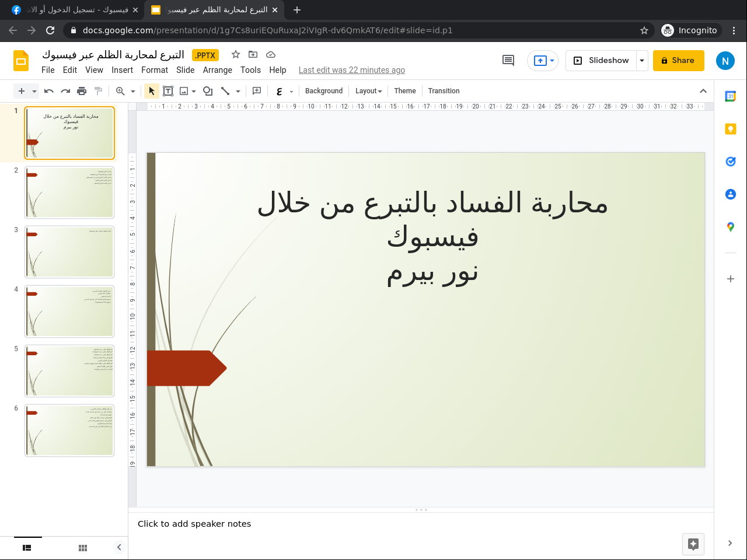Open Google Calendar side panel icon
Image resolution: width=747 pixels, height=560 pixels.
(x=730, y=96)
